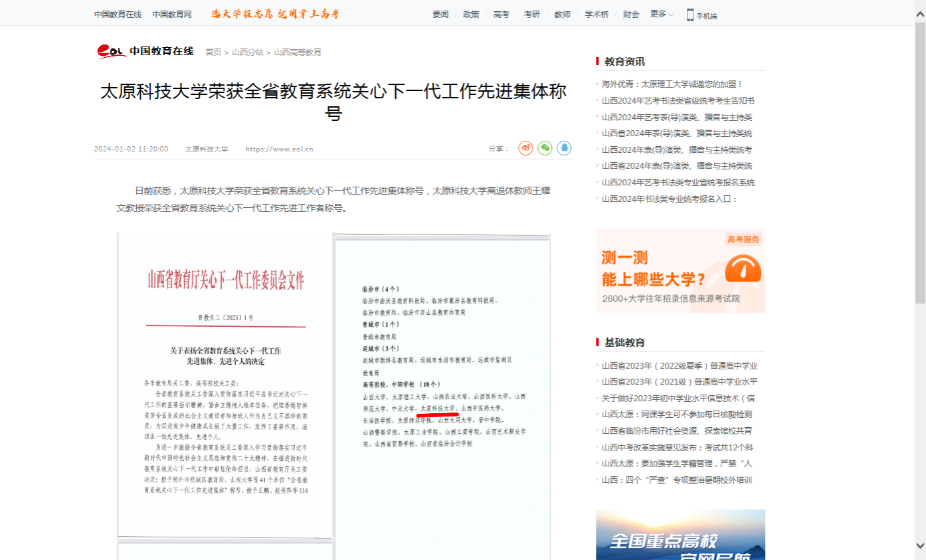Image resolution: width=926 pixels, height=560 pixels.
Task: Share article to Weibo
Action: 525,148
